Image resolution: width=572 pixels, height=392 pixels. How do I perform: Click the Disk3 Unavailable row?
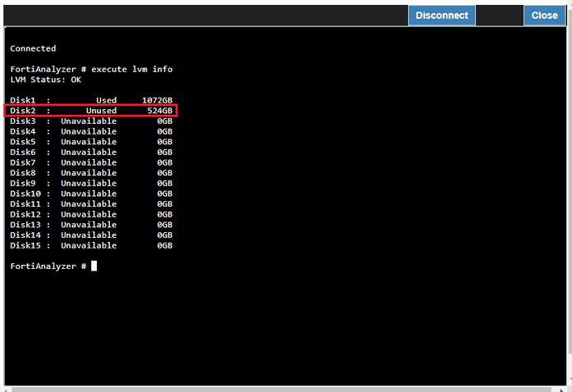[x=91, y=121]
